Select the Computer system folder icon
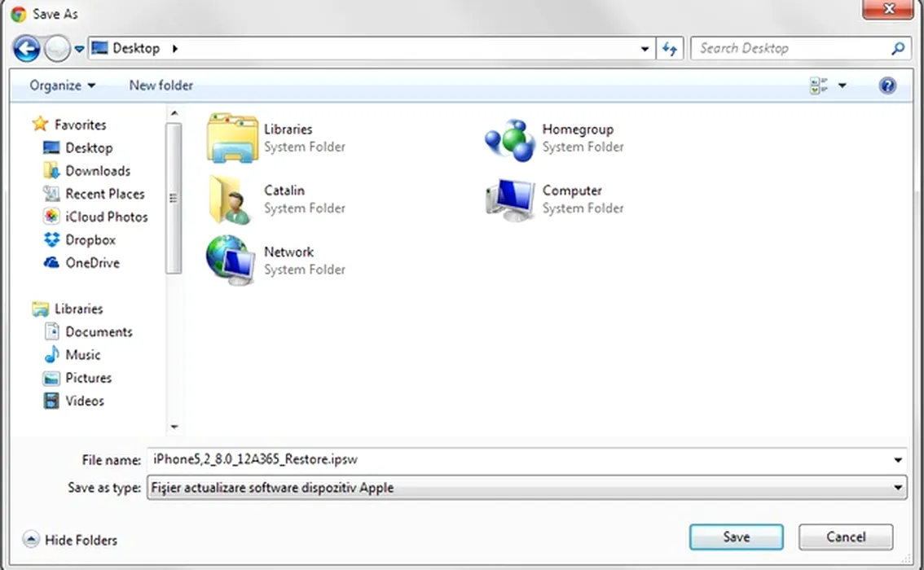Image resolution: width=924 pixels, height=570 pixels. point(509,199)
